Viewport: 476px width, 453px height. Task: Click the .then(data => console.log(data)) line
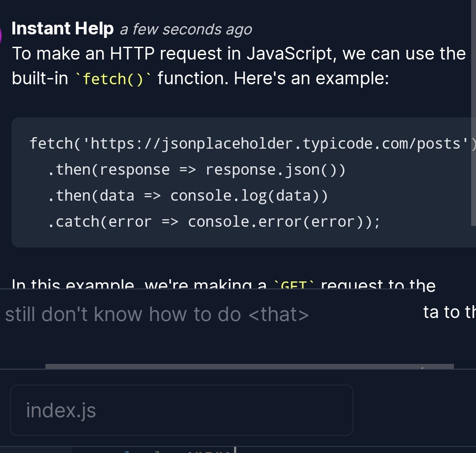tap(189, 195)
